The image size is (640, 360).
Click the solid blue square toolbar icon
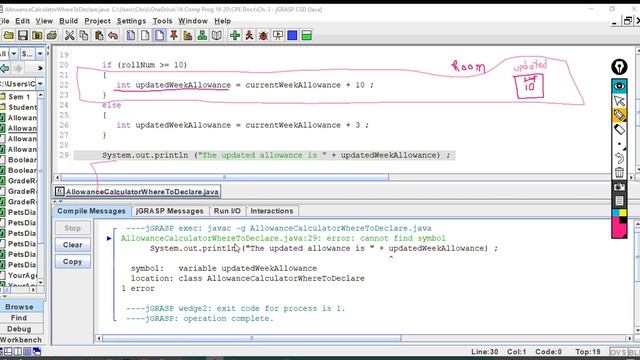[292, 36]
